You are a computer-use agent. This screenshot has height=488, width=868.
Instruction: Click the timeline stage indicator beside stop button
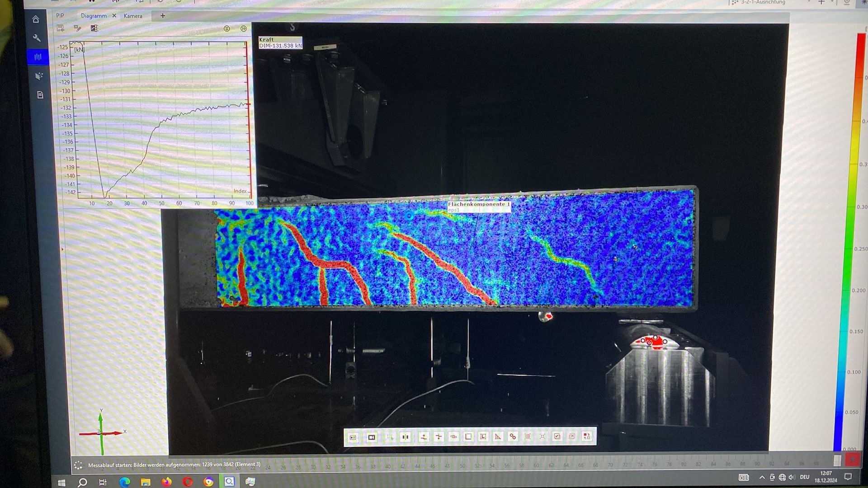(x=837, y=460)
